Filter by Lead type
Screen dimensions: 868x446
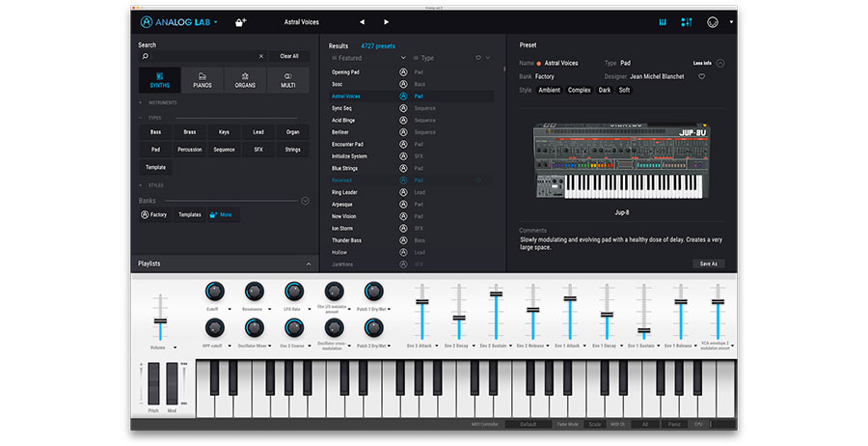click(x=258, y=132)
